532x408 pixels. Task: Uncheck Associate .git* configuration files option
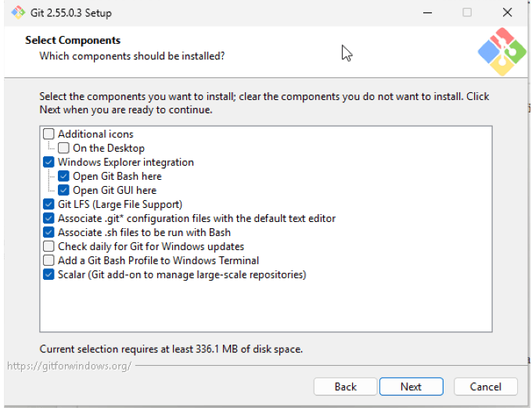click(49, 218)
